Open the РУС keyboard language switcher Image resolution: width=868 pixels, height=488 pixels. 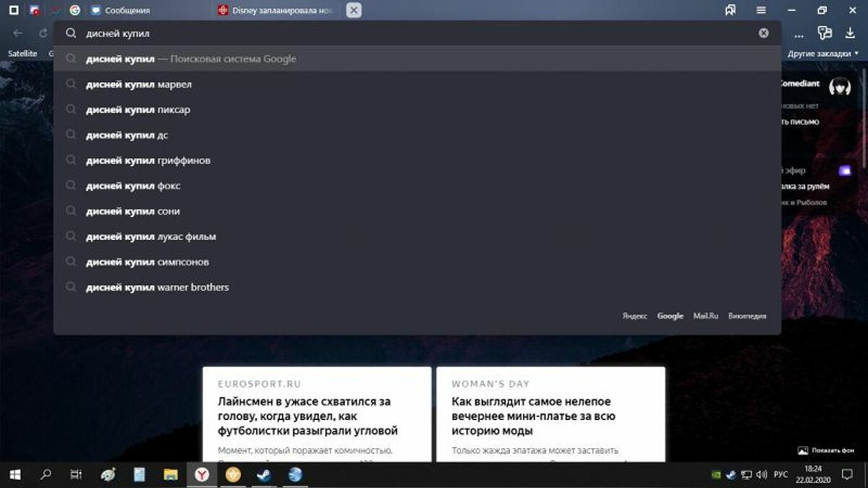pyautogui.click(x=781, y=475)
